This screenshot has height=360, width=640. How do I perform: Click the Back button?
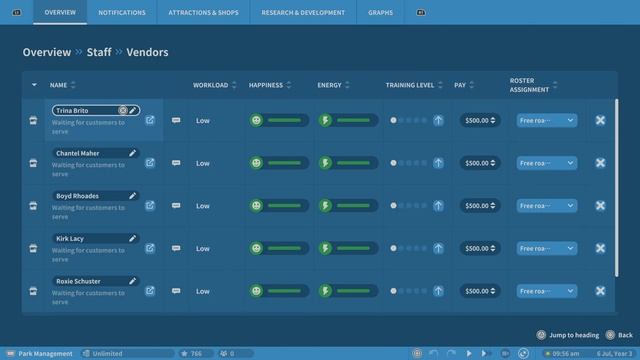pos(619,335)
